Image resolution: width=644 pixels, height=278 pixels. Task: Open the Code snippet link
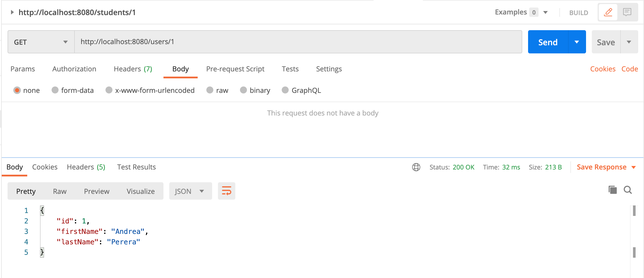coord(630,69)
